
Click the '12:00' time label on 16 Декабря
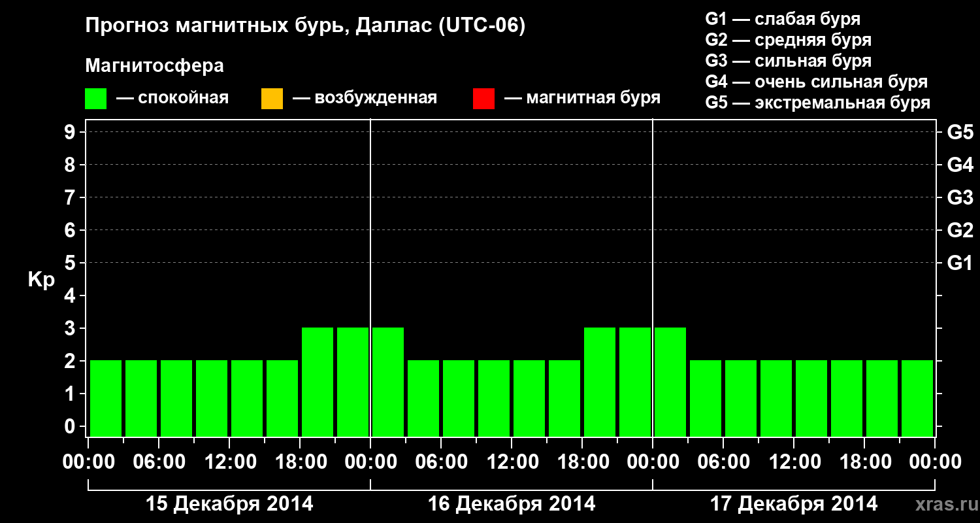(512, 462)
